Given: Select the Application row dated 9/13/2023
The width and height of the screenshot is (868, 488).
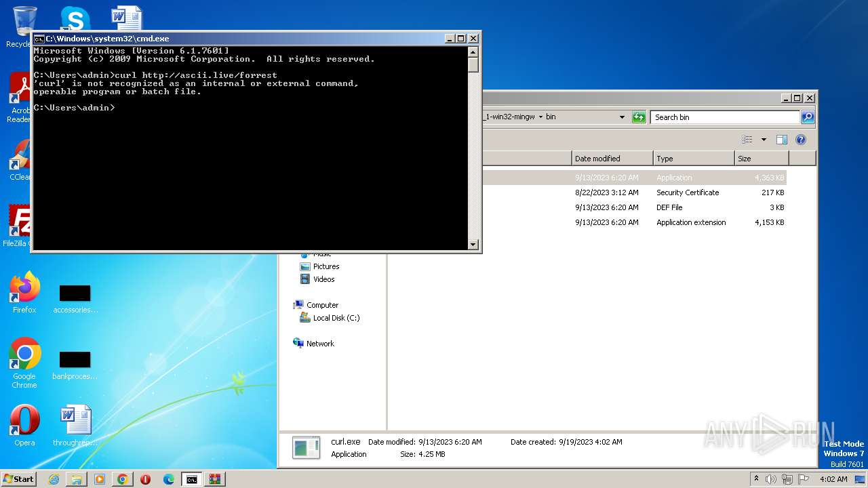Looking at the screenshot, I should tap(634, 178).
